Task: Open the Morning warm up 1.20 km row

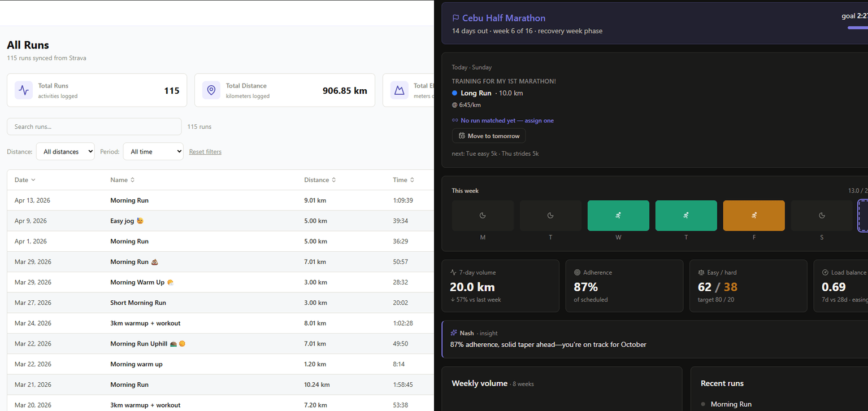Action: pos(220,364)
